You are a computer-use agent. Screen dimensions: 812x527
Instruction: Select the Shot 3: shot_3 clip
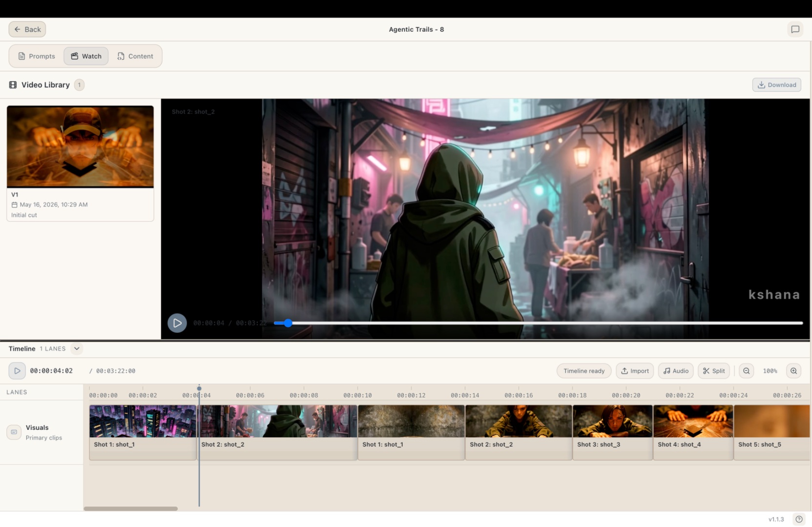612,432
